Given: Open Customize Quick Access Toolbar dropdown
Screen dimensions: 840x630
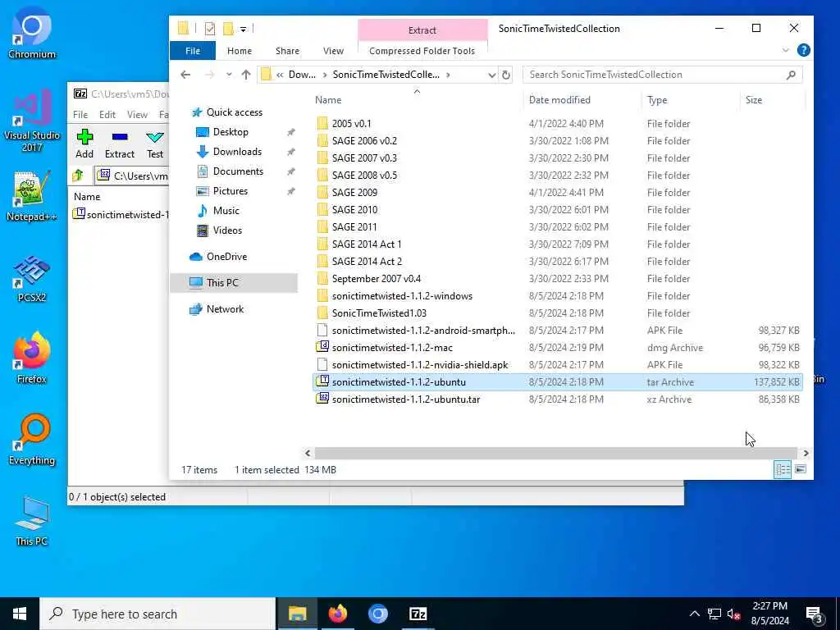Looking at the screenshot, I should [x=243, y=29].
